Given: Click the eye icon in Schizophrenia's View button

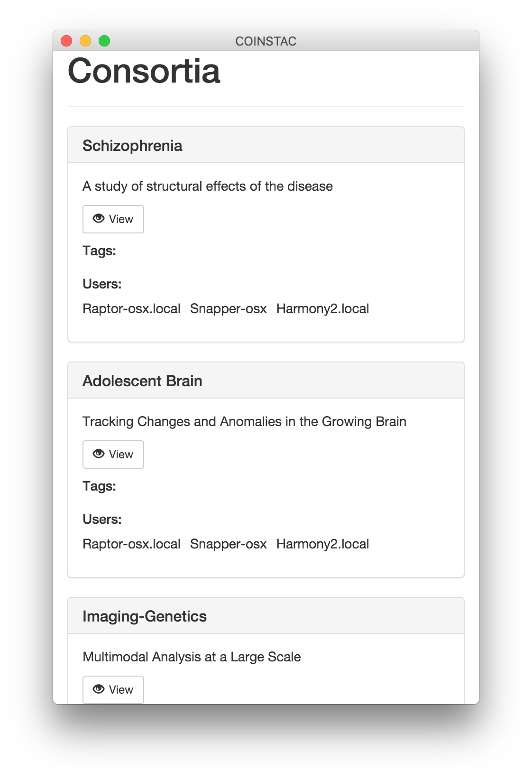Looking at the screenshot, I should [x=99, y=219].
